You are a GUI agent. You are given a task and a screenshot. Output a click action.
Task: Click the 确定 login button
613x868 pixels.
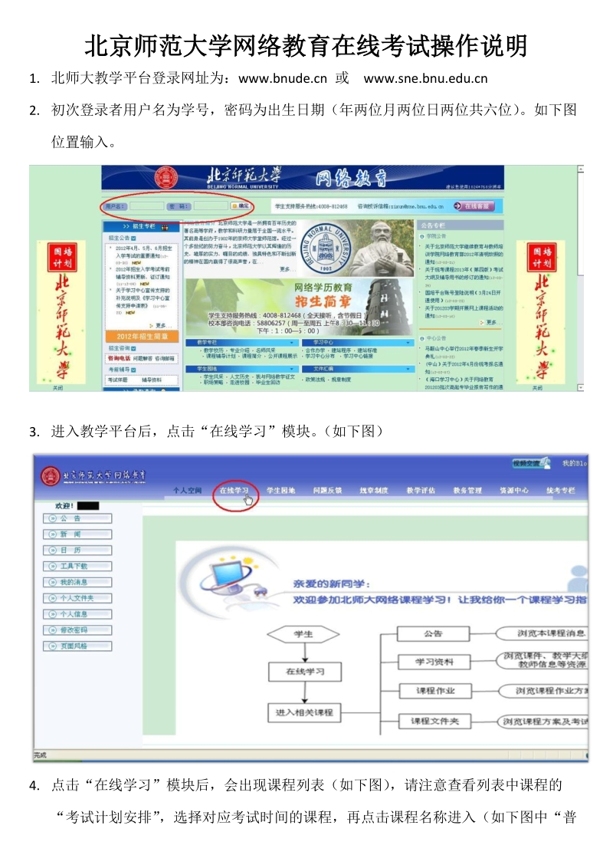[241, 206]
